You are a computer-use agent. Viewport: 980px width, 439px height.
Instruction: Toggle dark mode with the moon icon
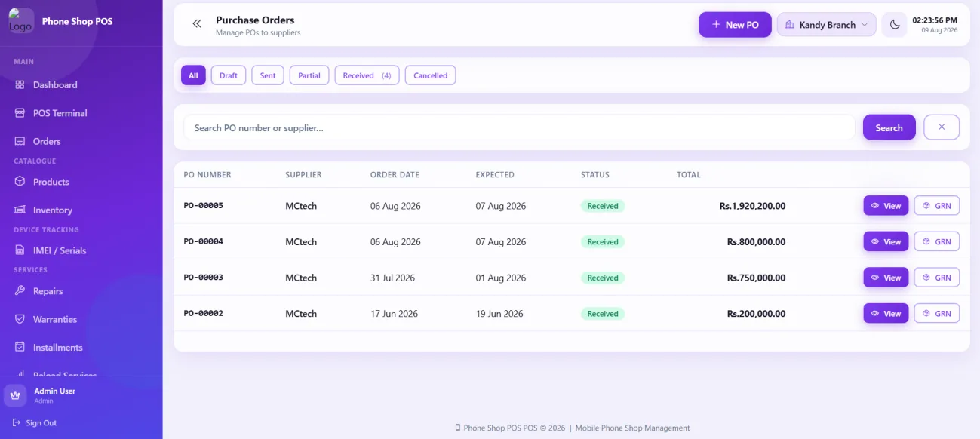(x=895, y=25)
